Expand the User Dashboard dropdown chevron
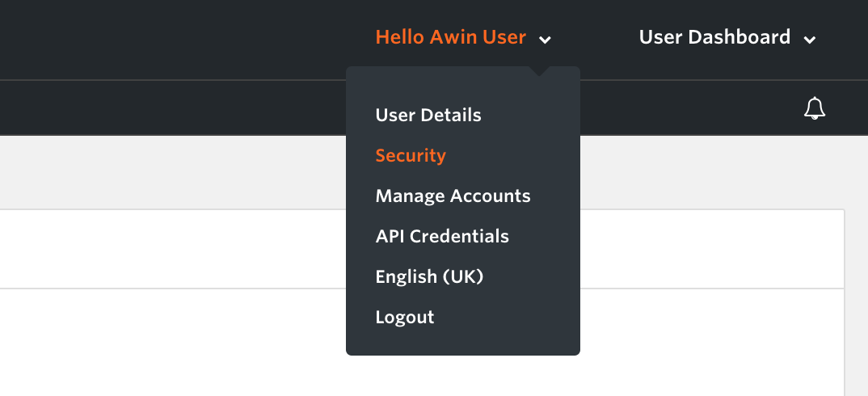The height and width of the screenshot is (396, 868). 810,40
